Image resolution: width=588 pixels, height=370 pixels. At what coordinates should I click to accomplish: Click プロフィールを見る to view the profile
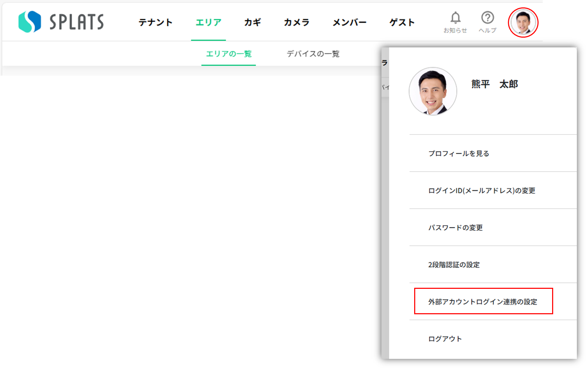458,153
